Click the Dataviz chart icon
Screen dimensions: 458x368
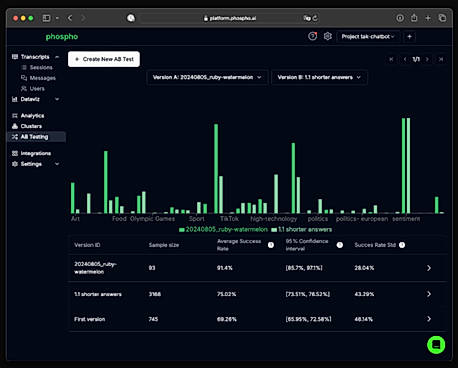15,99
